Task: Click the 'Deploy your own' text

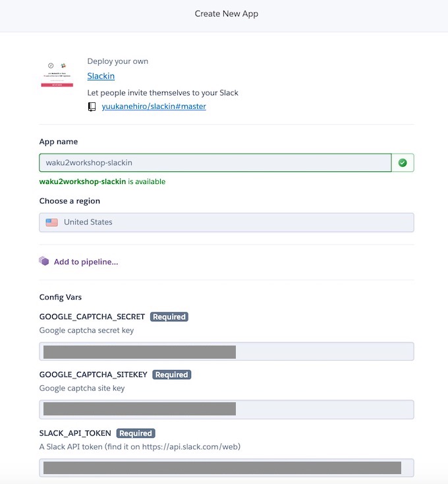Action: point(118,61)
